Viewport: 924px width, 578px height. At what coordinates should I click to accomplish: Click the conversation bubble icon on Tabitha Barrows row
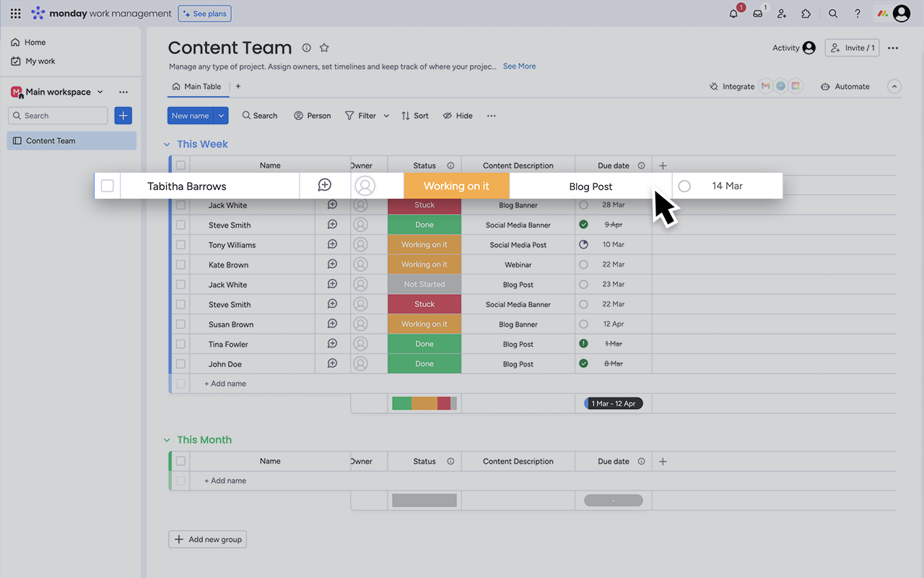coord(325,186)
